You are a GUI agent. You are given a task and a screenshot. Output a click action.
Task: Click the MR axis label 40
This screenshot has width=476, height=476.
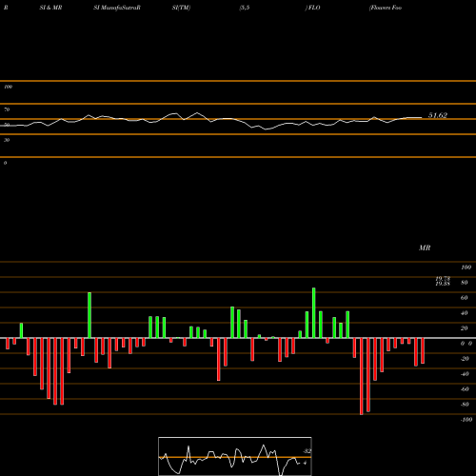pos(465,313)
